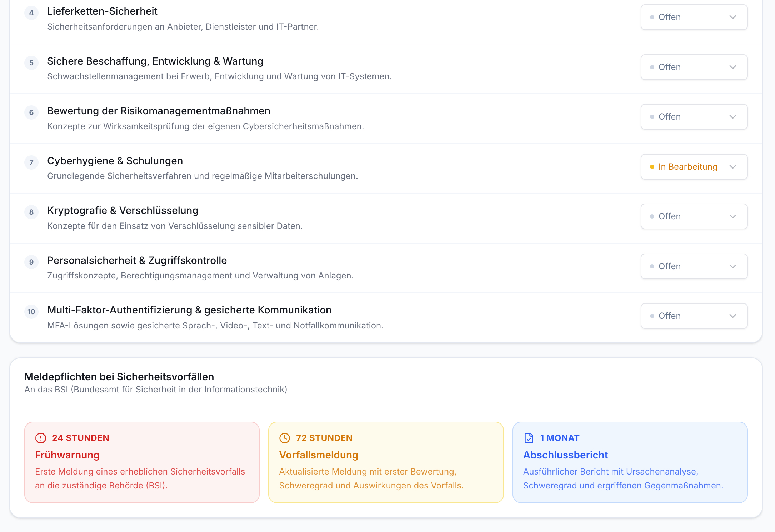Click number badge 4 for Lieferketten-Sicherheit
Viewport: 775px width, 532px height.
(x=31, y=13)
